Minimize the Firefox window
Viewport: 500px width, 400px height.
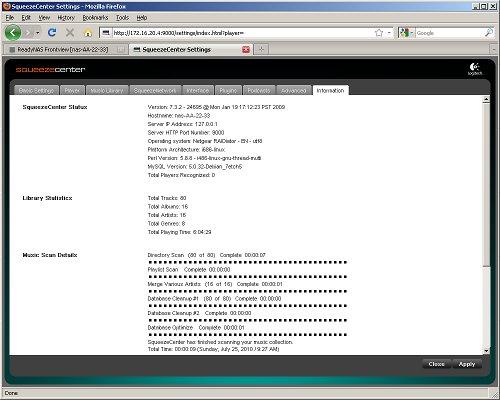pos(475,6)
